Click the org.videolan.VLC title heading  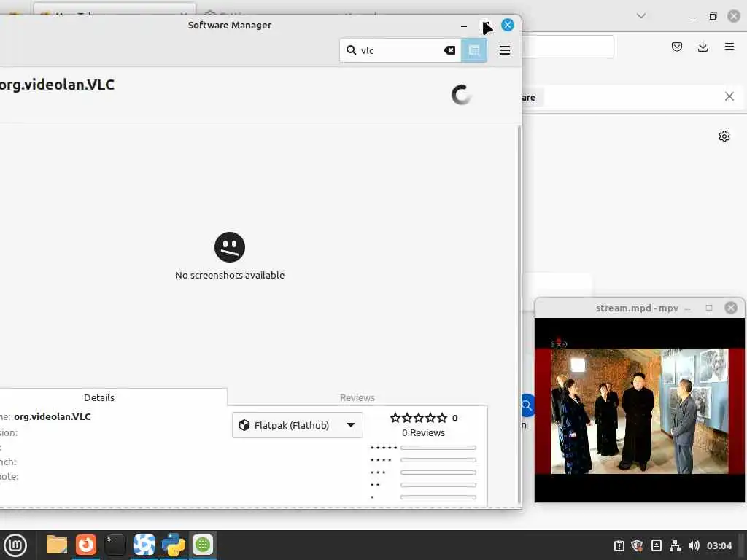pyautogui.click(x=57, y=85)
